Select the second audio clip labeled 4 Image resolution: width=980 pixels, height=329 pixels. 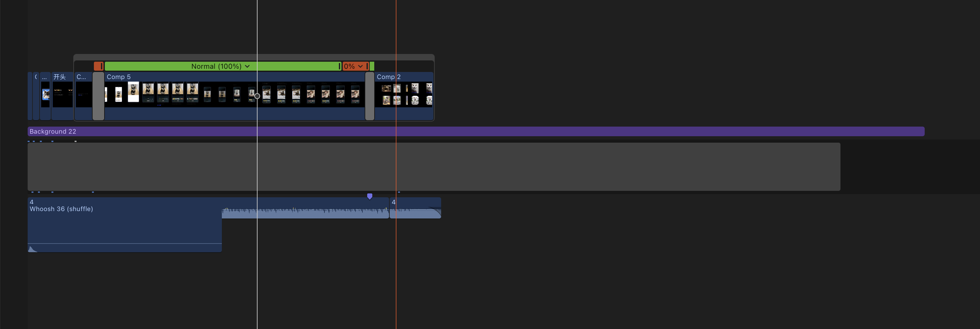(x=415, y=208)
